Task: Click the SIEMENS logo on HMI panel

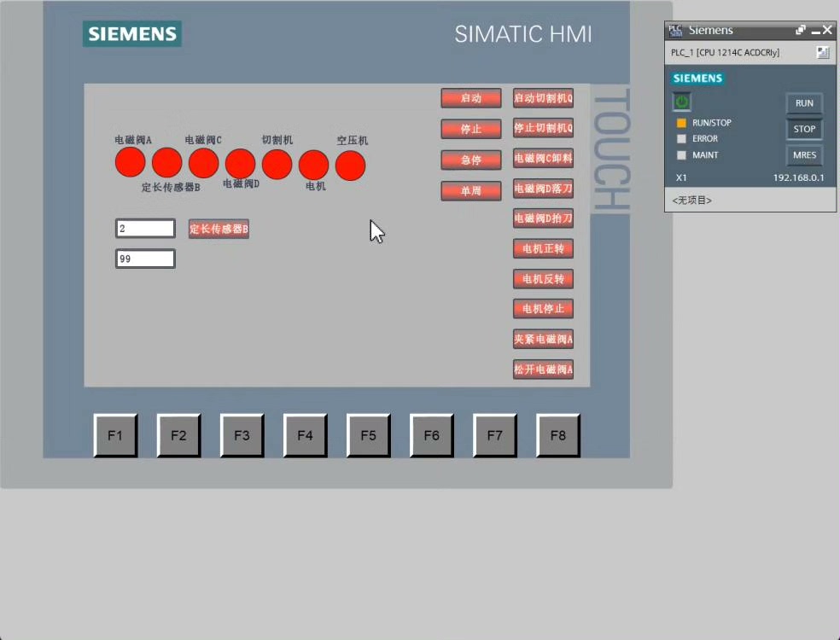Action: click(x=132, y=34)
